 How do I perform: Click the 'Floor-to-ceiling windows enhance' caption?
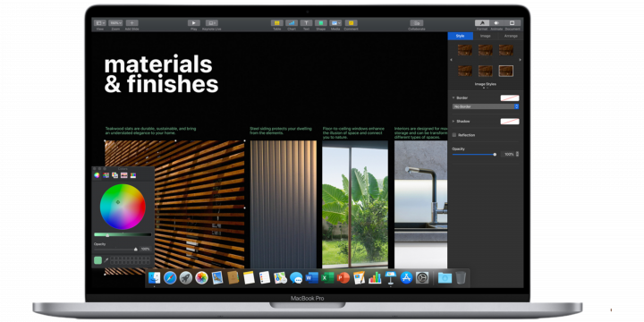coord(353,133)
